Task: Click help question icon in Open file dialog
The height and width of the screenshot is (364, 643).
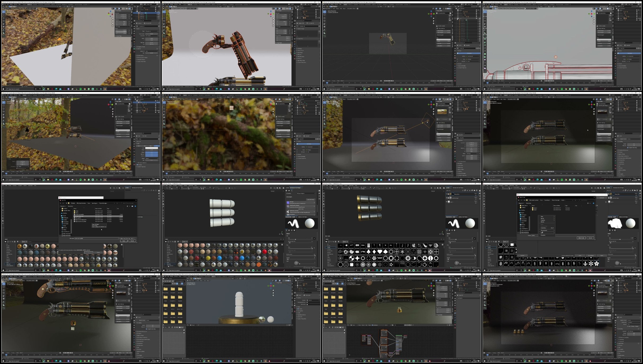Action: coord(135,206)
